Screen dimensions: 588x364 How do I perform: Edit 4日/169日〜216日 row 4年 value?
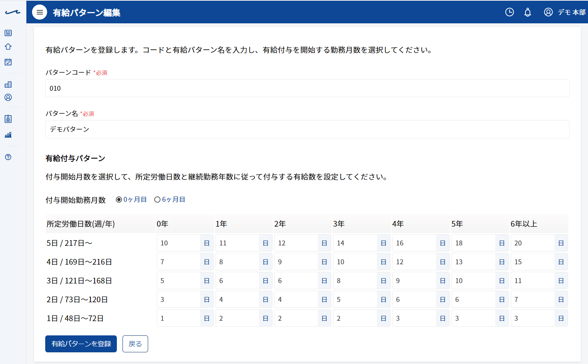click(x=414, y=262)
